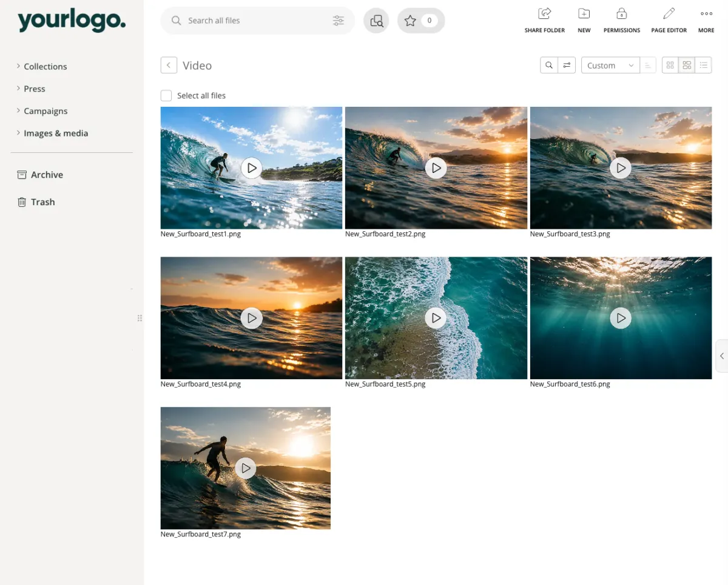Screen dimensions: 728x585
Task: Play the New_Surfboard_test7.png video
Action: pos(245,468)
